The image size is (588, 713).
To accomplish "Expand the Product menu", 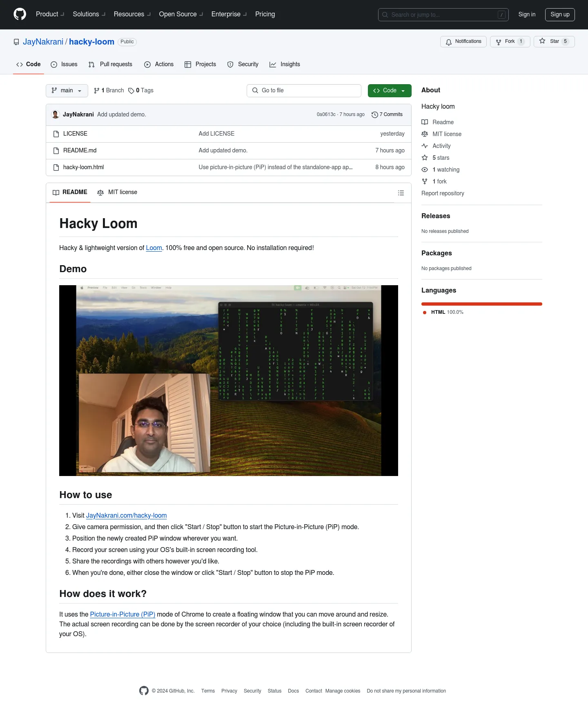I will click(x=50, y=14).
